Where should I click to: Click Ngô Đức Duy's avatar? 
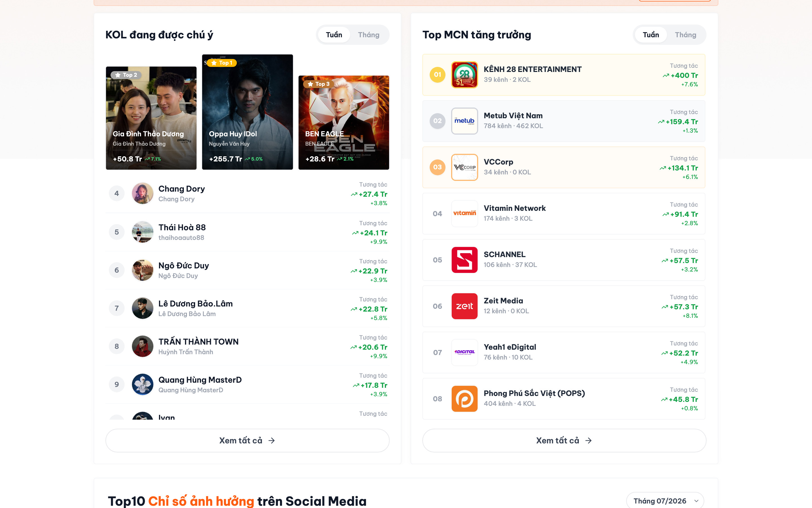(x=143, y=270)
